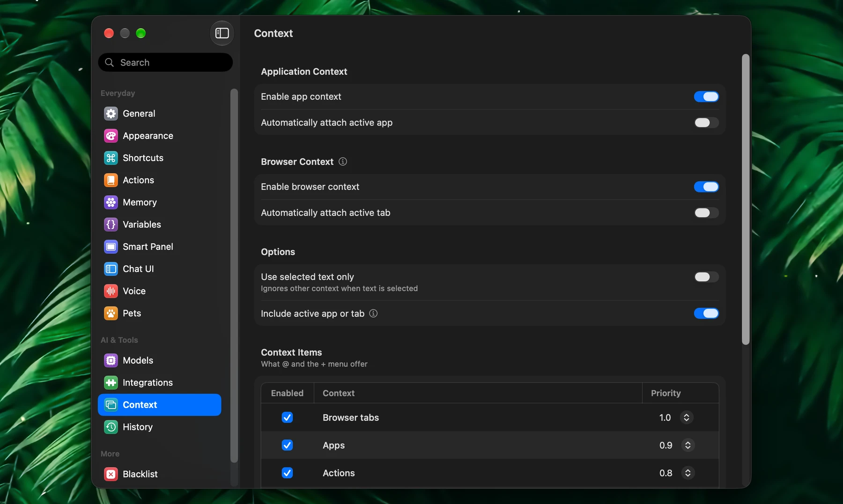Open the Actions icon in sidebar

coord(111,180)
